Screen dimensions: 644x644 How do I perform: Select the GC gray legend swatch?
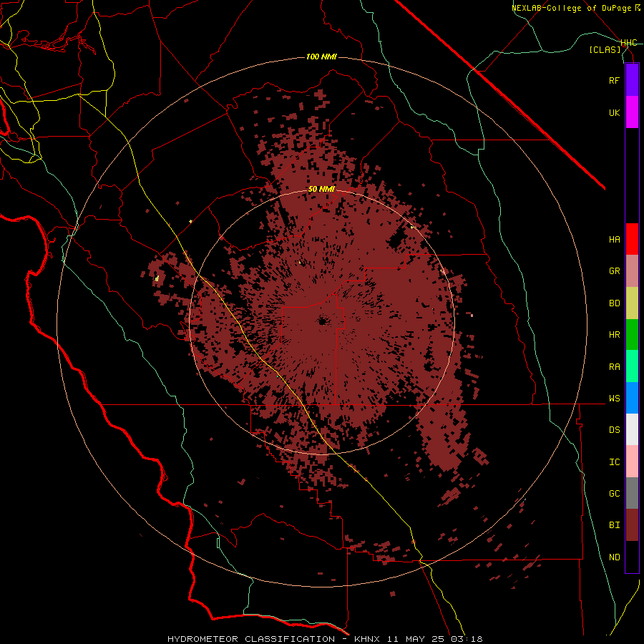(632, 493)
